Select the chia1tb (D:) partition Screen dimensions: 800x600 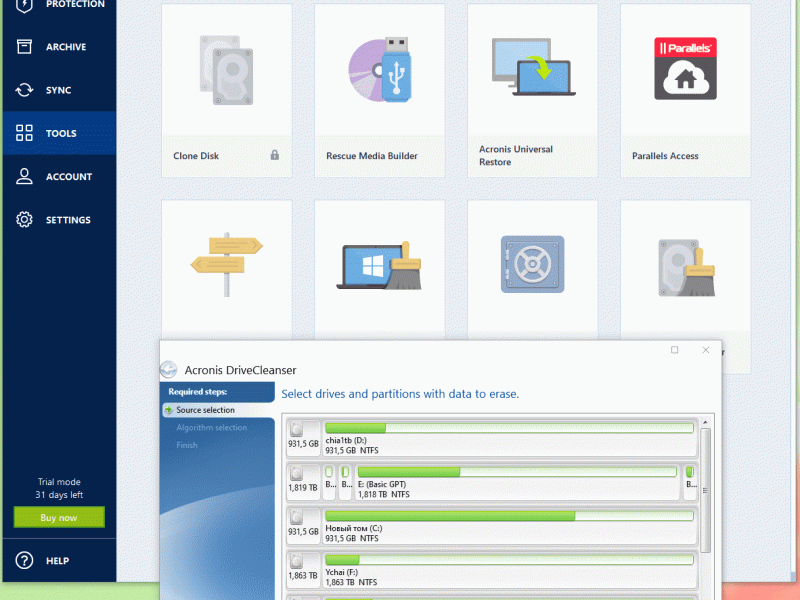tap(509, 438)
